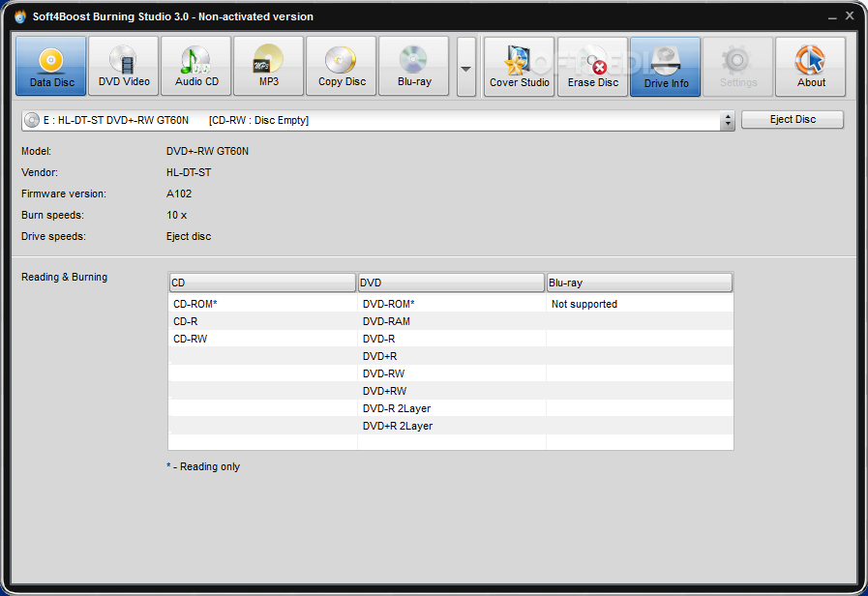Image resolution: width=868 pixels, height=596 pixels.
Task: Open the Erase Disc tool
Action: pos(592,67)
